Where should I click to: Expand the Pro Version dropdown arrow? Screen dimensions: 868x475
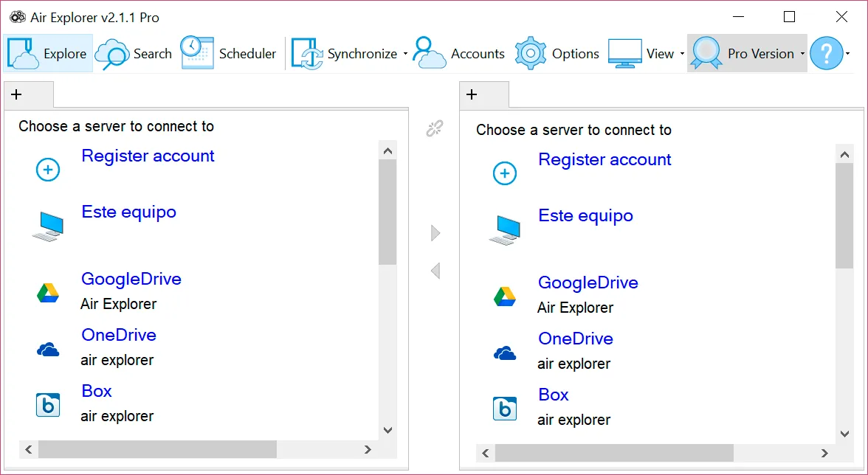click(803, 54)
